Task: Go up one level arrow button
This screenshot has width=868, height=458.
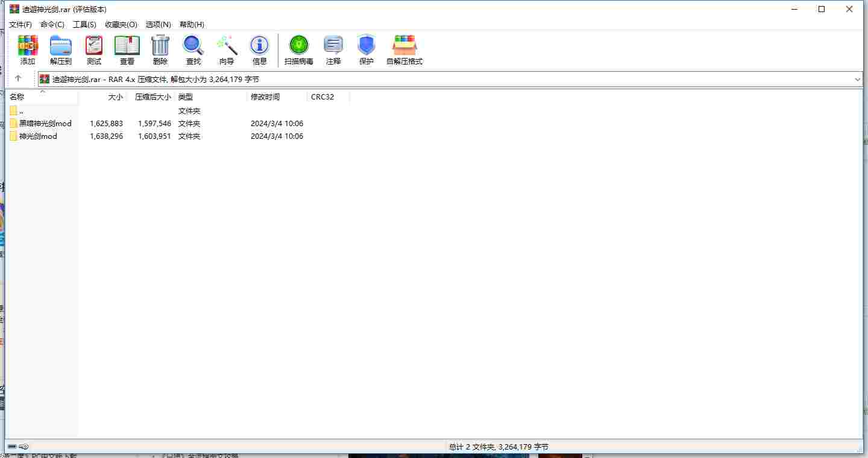Action: (x=18, y=79)
